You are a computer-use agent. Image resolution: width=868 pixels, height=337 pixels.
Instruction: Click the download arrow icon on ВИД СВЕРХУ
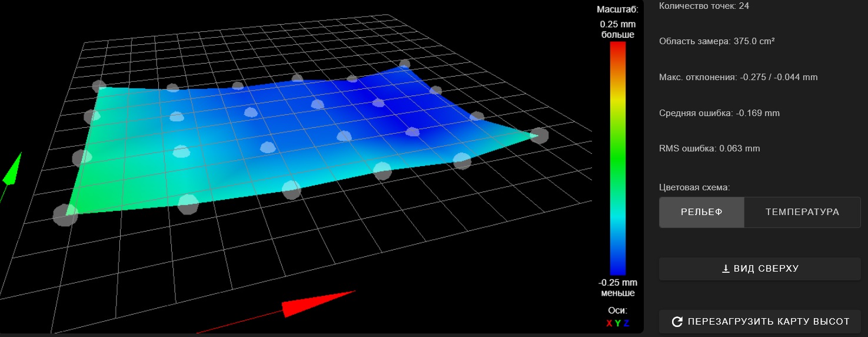coord(726,269)
